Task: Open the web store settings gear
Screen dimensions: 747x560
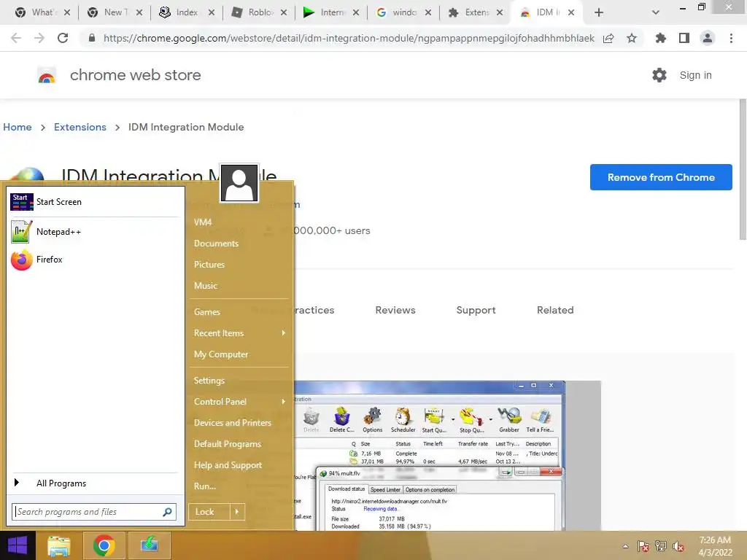Action: pos(659,75)
